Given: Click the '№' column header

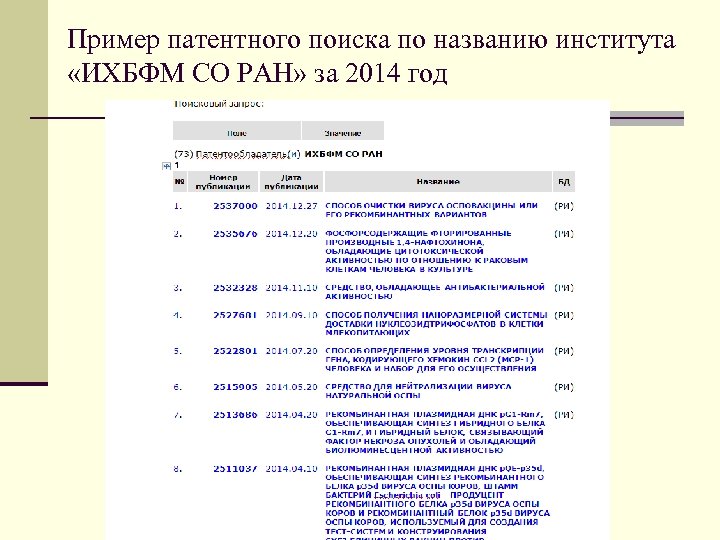Looking at the screenshot, I should click(180, 181).
